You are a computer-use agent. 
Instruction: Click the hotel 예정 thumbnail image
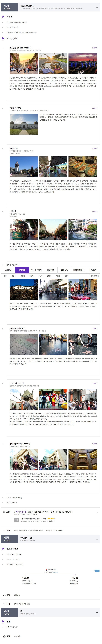[16, 520]
